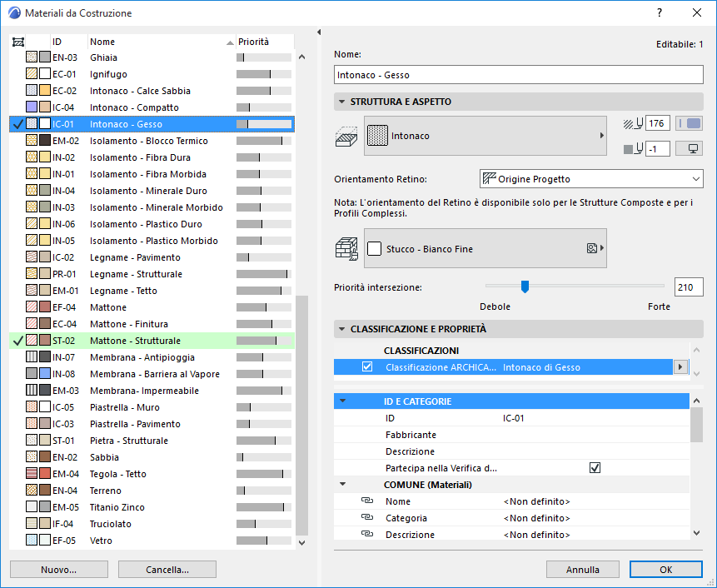Open the Intonaco cut fill selector

[485, 136]
